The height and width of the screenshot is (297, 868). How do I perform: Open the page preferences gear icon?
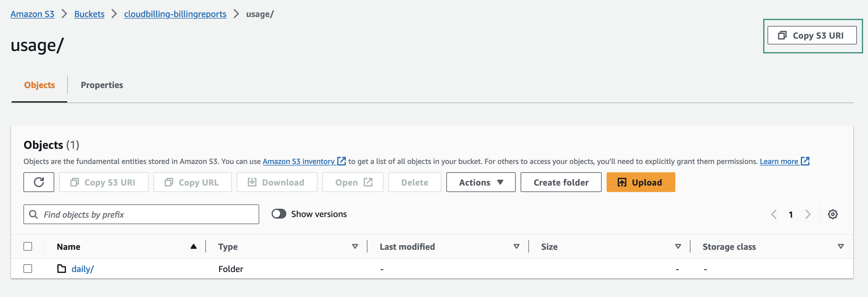click(833, 214)
